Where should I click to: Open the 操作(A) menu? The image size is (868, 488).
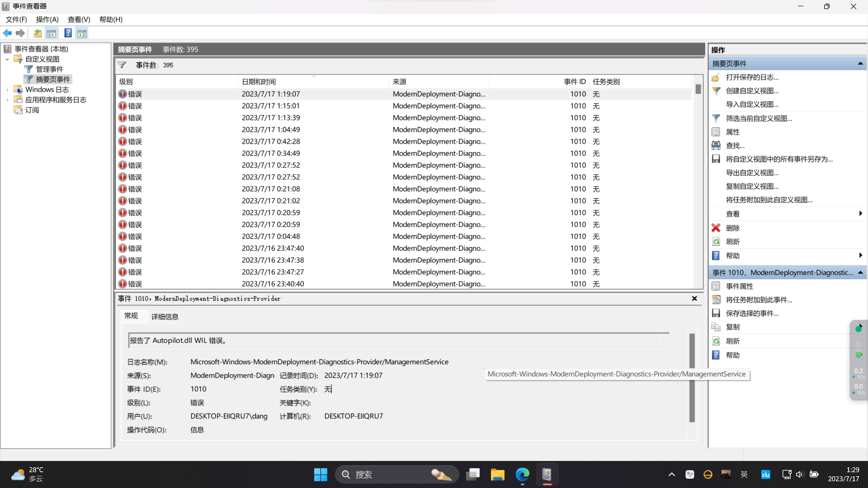coord(47,19)
